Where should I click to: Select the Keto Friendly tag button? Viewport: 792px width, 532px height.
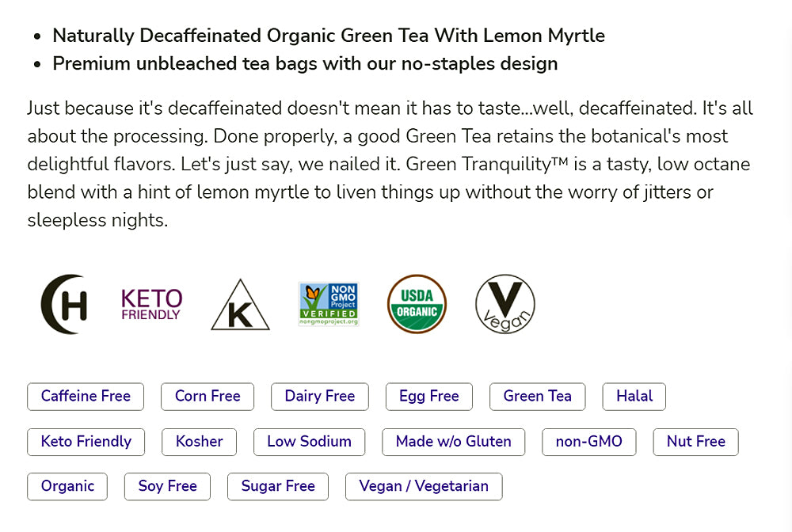(x=86, y=442)
